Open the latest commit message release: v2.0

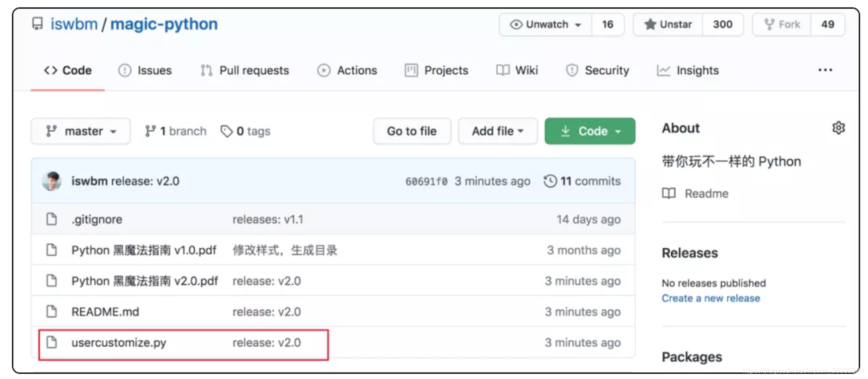145,181
